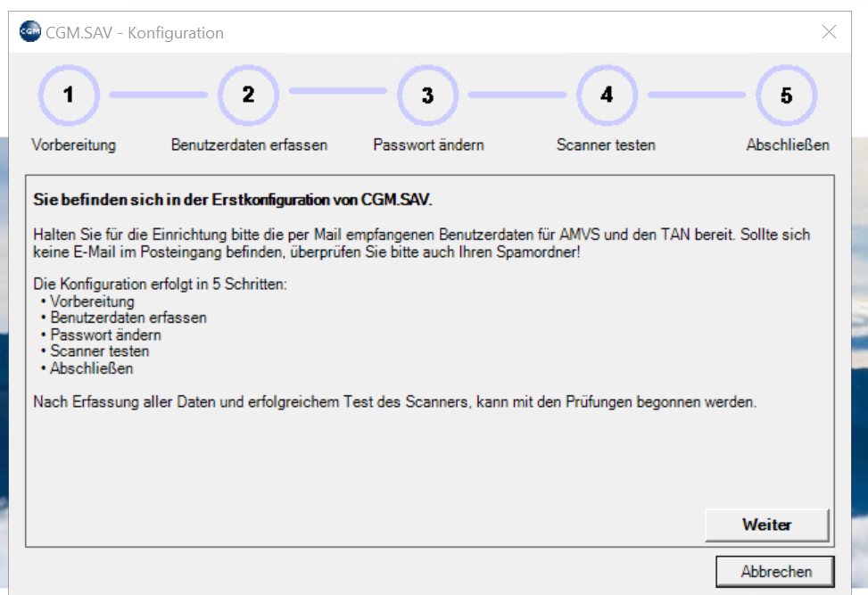The height and width of the screenshot is (595, 868).
Task: Click the Passwort ändern bullet list entry
Action: [x=105, y=335]
